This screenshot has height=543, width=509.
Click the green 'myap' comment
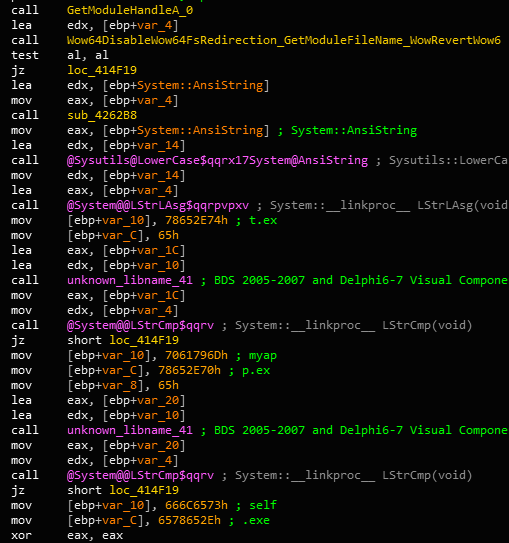tap(263, 356)
